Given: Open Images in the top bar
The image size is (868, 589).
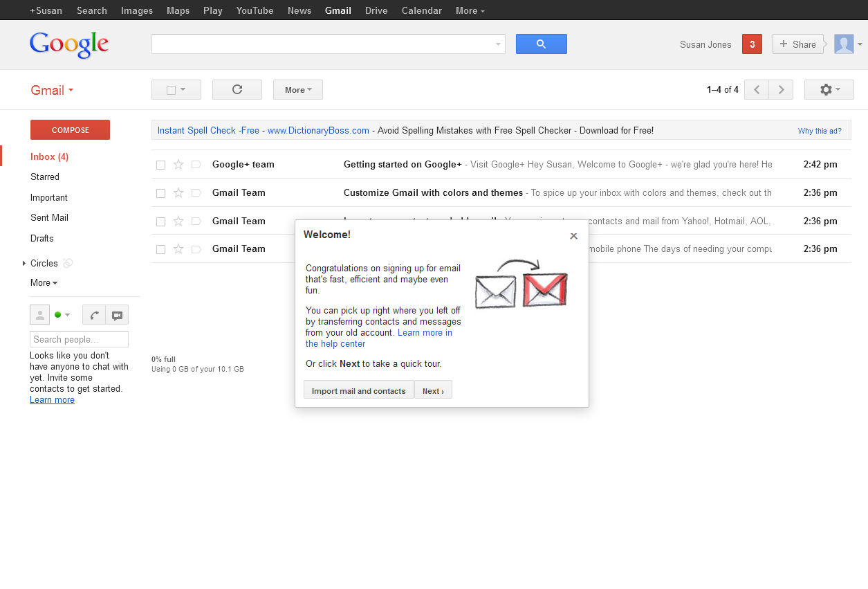Looking at the screenshot, I should 137,10.
